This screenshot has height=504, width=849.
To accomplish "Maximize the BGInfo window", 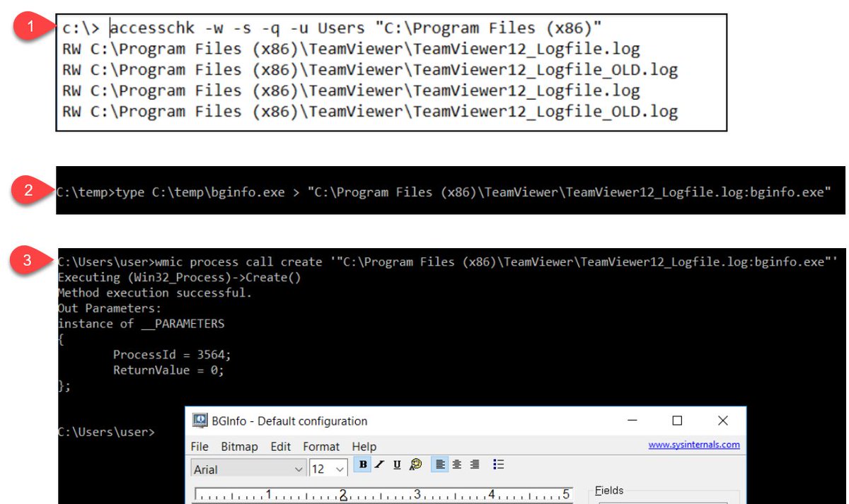I will tap(677, 421).
